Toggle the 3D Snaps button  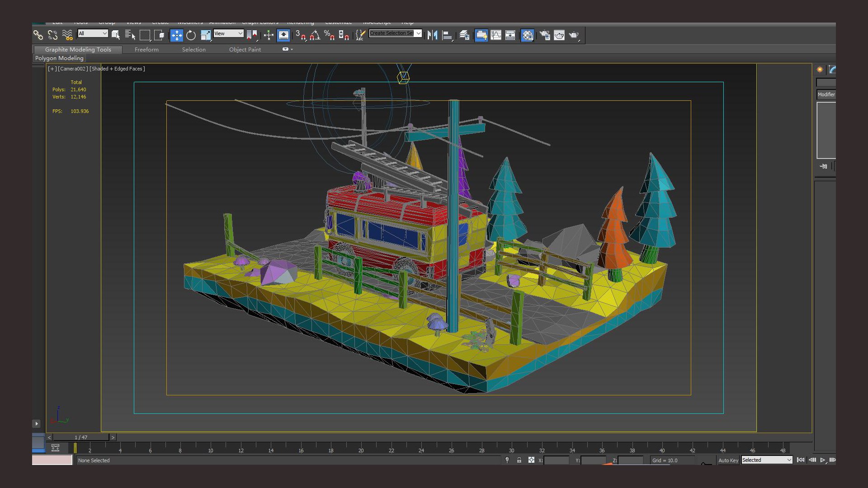coord(300,35)
